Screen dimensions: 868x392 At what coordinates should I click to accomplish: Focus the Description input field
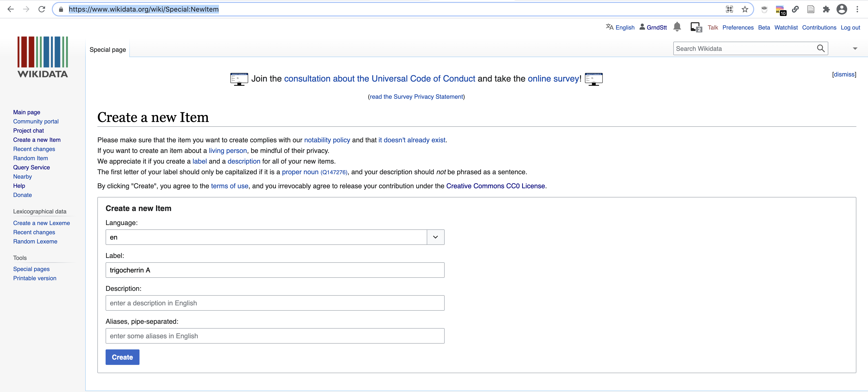point(275,303)
